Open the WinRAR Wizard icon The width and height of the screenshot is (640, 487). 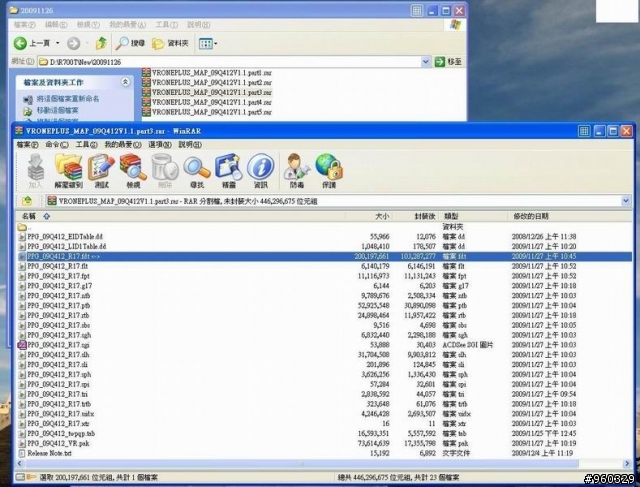pyautogui.click(x=229, y=171)
